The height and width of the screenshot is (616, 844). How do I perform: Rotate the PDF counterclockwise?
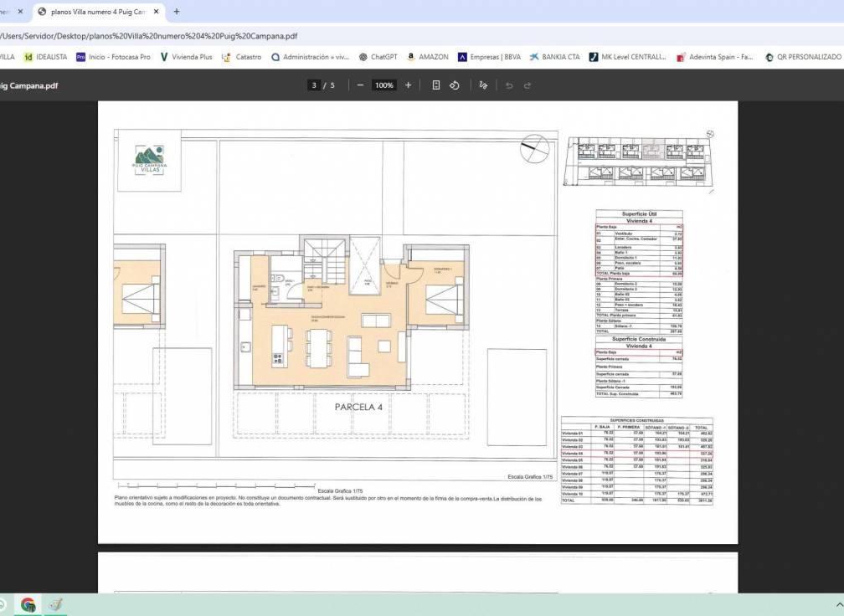coord(455,85)
